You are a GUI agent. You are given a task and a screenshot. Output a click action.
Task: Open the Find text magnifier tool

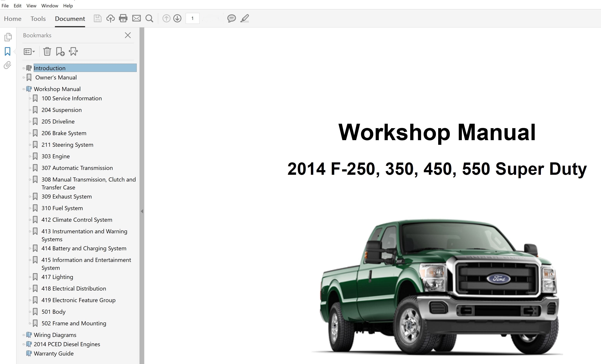point(149,19)
